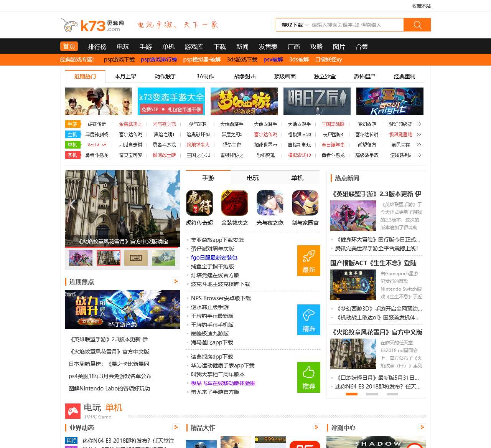Click the blue 精选 gamepad tile
Viewport: 491px width, 448px height.
(x=309, y=320)
